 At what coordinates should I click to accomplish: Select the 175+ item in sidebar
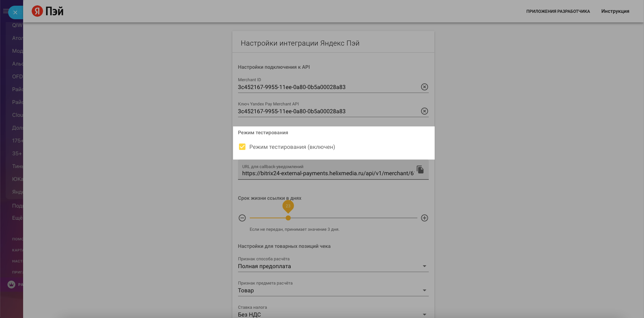(x=17, y=141)
